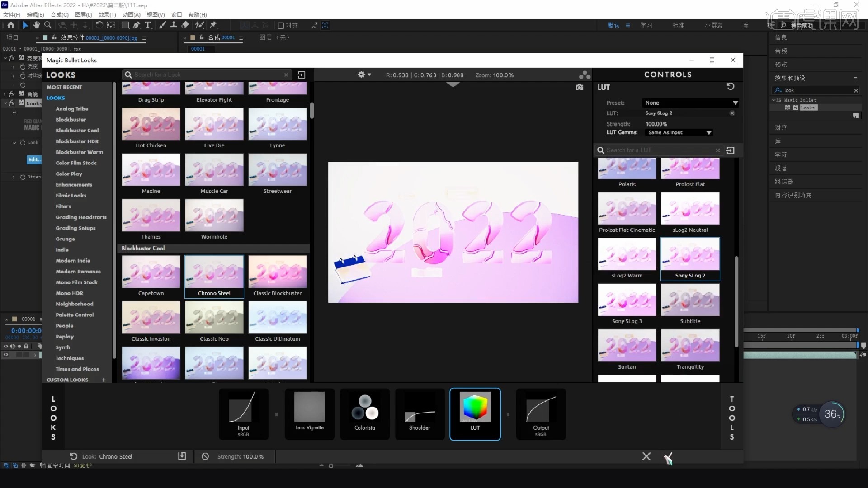Click the Edit button for Look
This screenshot has width=868, height=488.
[34, 160]
